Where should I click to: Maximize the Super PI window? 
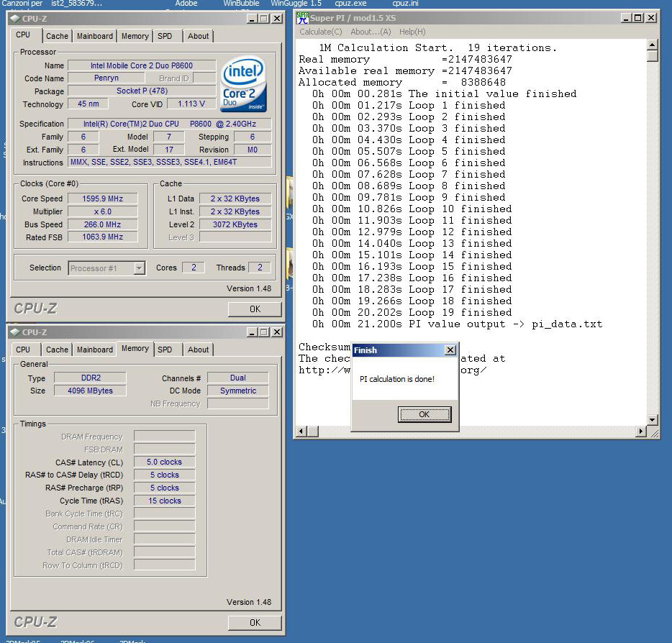coord(638,19)
